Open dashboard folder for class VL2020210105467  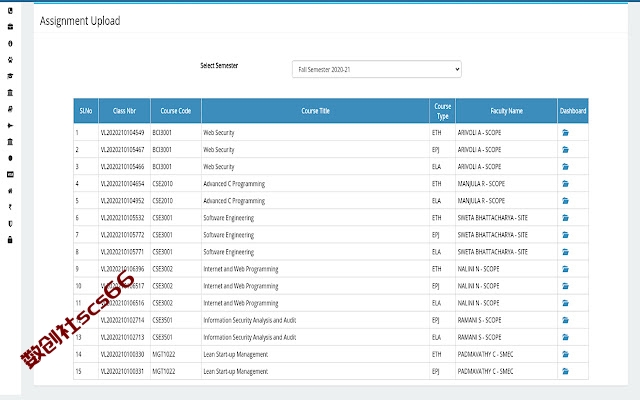[565, 150]
